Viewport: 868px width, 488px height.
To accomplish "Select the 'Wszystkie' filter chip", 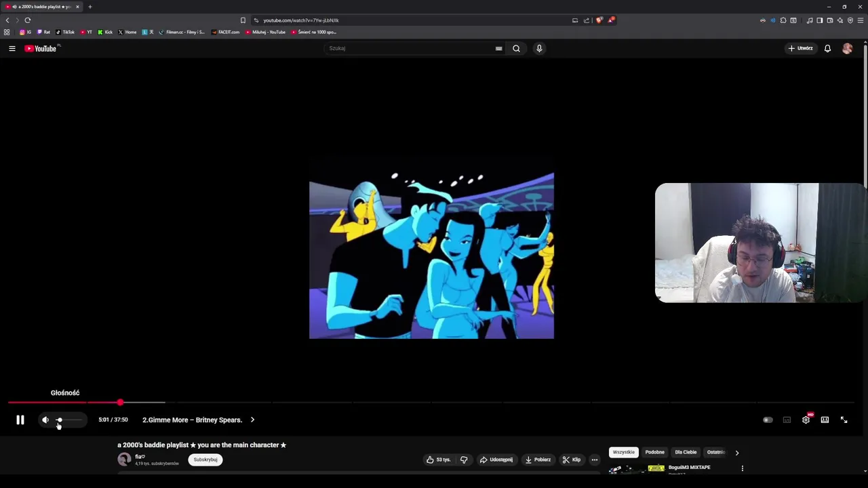I will (624, 452).
